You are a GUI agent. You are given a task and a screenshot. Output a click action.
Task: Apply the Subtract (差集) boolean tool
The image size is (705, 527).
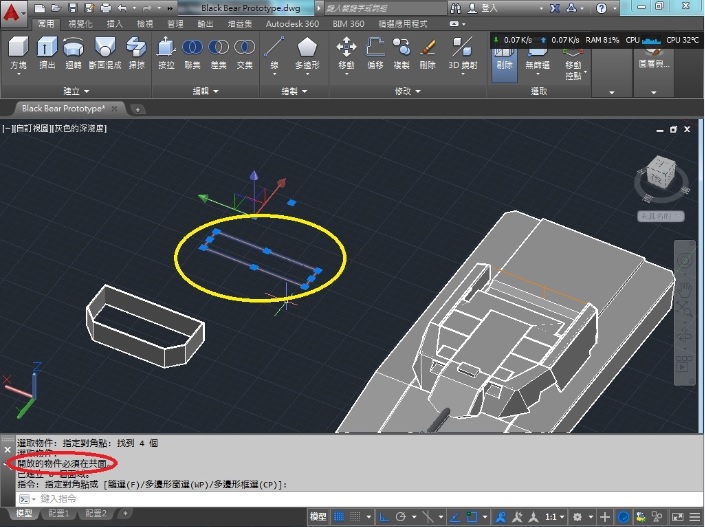click(x=219, y=54)
